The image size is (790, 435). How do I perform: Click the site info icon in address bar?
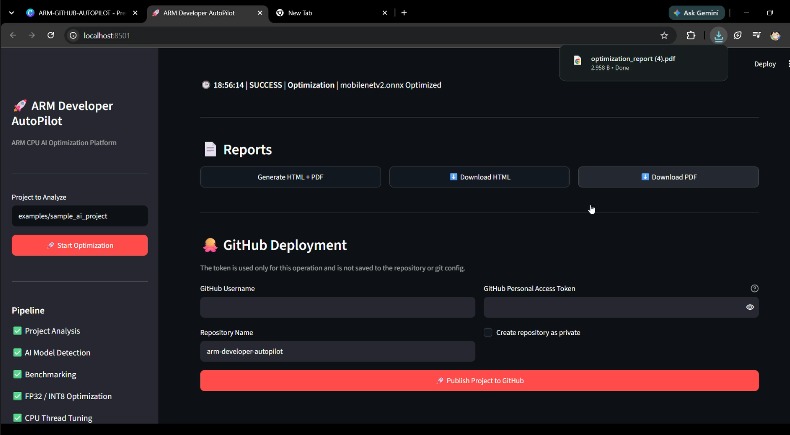click(73, 35)
